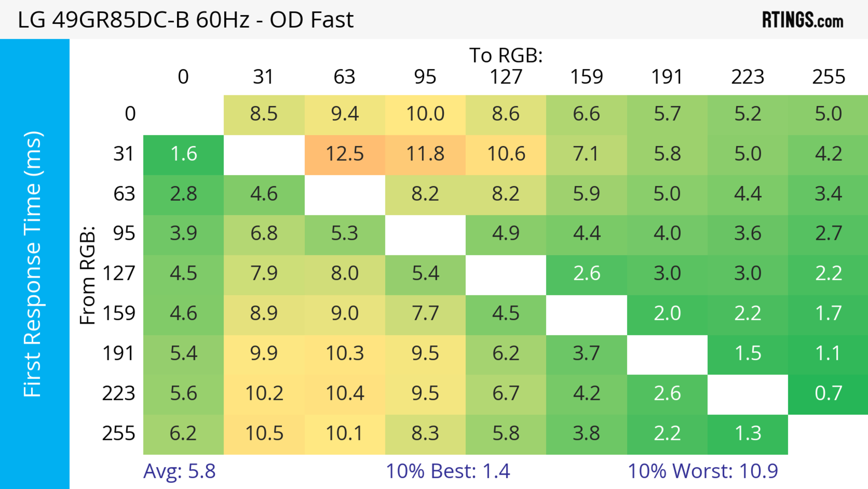Click the '10% Best: 1.4' summary
The height and width of the screenshot is (489, 868).
[448, 471]
